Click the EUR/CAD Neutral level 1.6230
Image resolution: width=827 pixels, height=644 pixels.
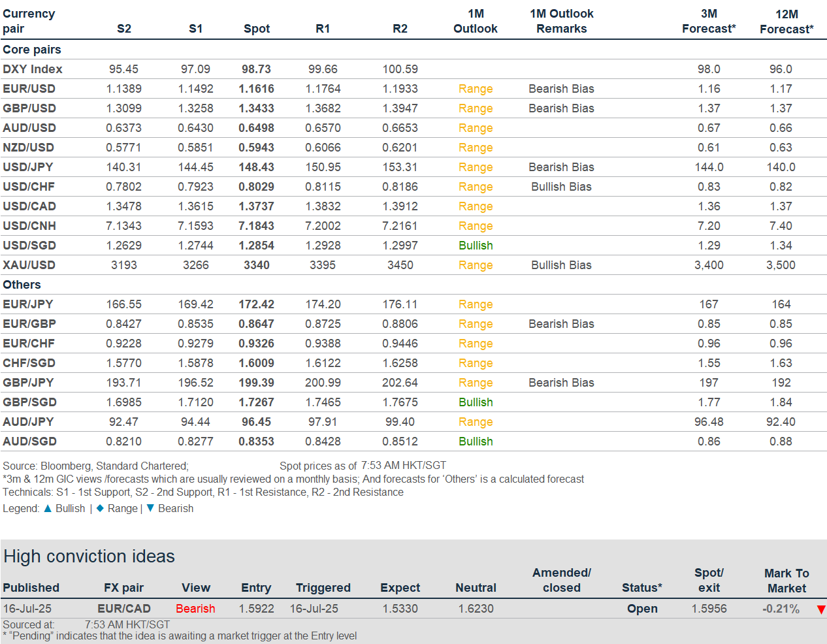click(x=476, y=609)
